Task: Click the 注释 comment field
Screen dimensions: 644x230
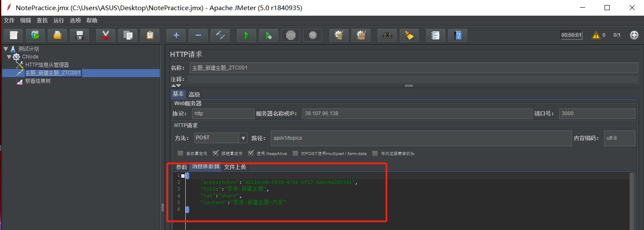Action: [412, 79]
